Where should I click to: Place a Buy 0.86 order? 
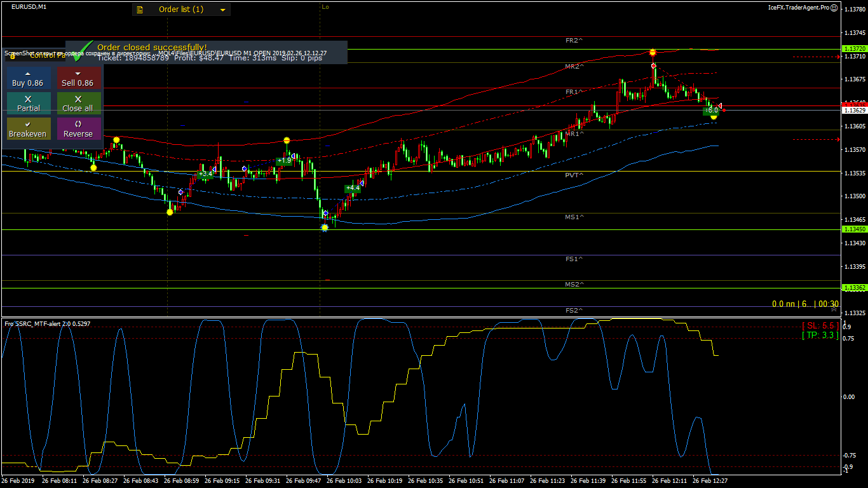click(28, 79)
